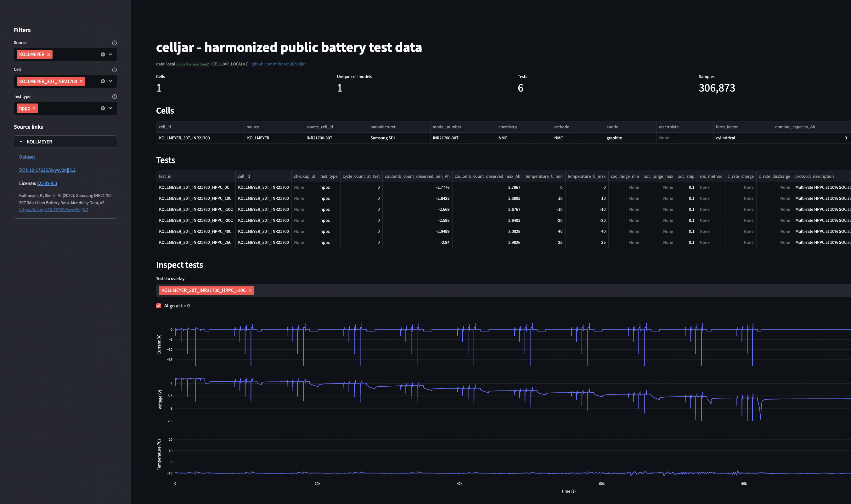
Task: Click the Samples value 306,873
Action: (x=717, y=88)
